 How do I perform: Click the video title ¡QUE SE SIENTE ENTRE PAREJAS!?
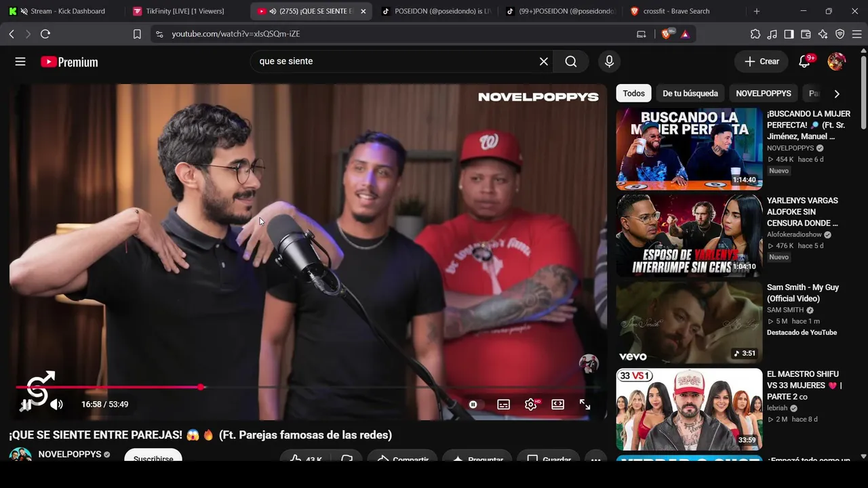[x=201, y=434]
